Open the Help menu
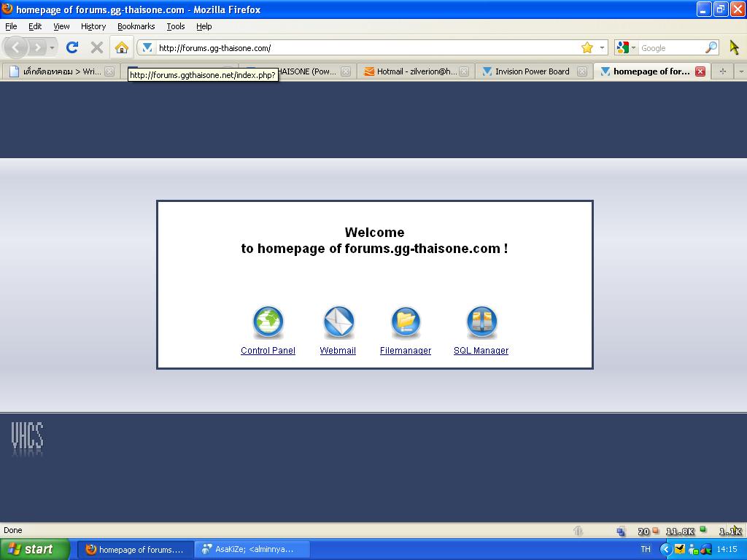Image resolution: width=747 pixels, height=560 pixels. (x=204, y=26)
